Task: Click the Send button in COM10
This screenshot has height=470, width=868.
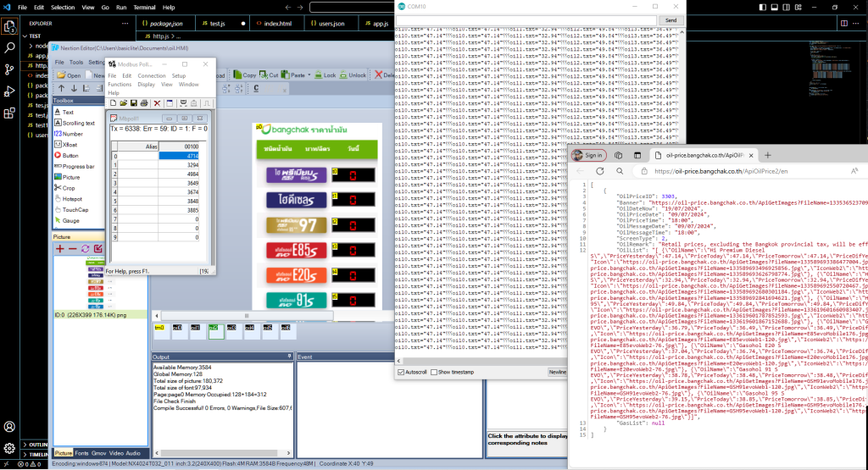Action: [670, 20]
